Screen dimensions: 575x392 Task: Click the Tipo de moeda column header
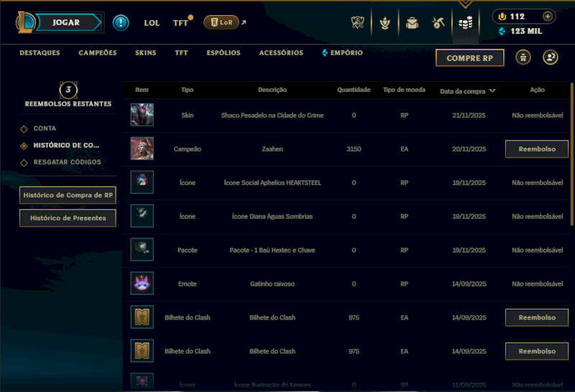click(x=404, y=90)
